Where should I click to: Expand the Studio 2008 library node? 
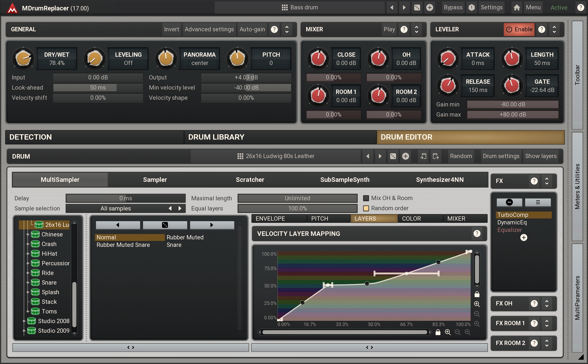pos(24,321)
